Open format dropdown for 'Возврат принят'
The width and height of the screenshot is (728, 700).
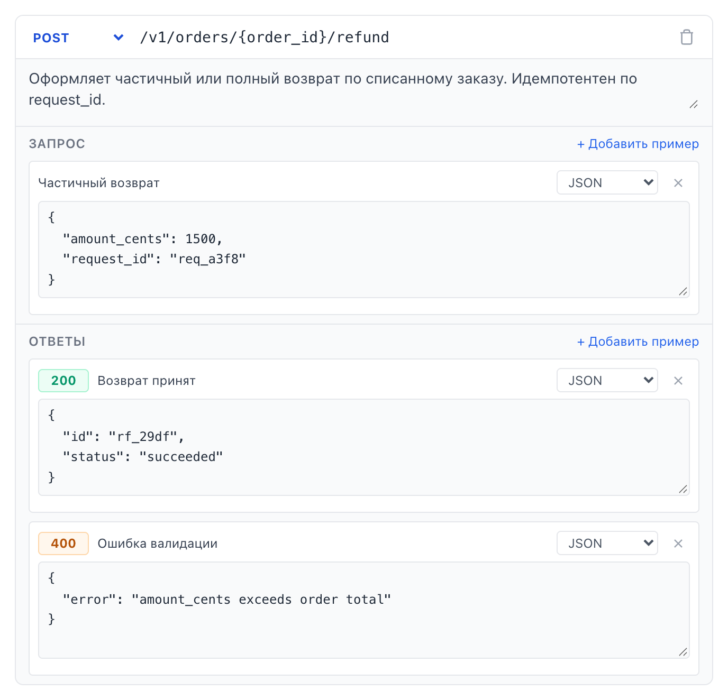click(607, 380)
